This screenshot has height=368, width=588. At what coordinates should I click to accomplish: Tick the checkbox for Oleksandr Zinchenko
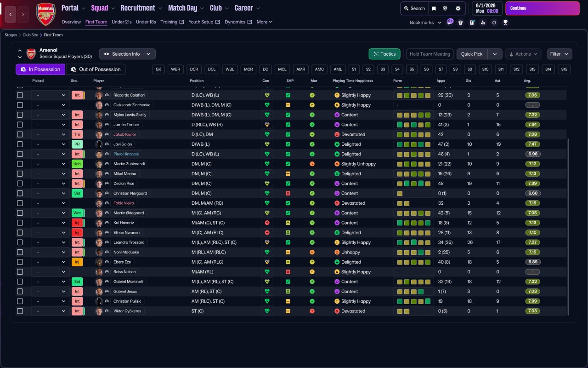pyautogui.click(x=20, y=105)
